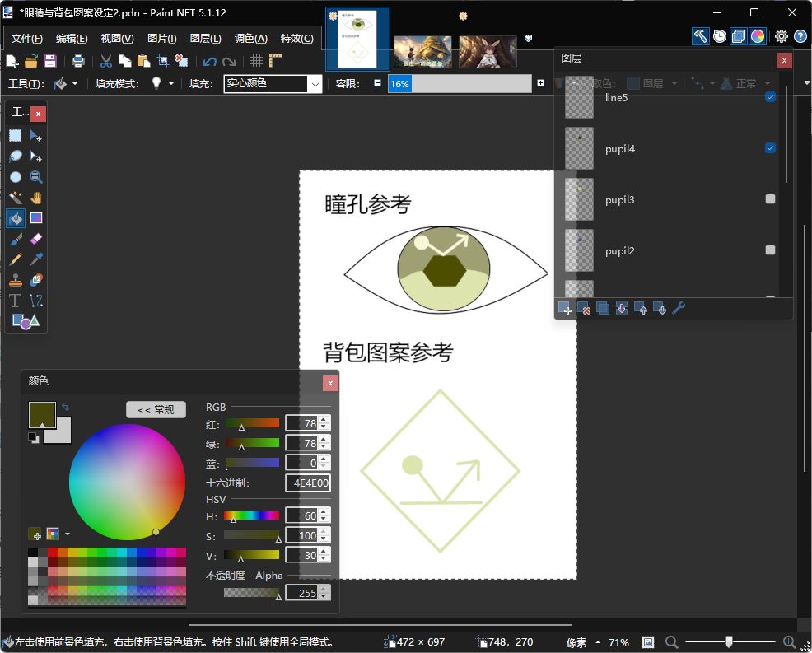Open the 图层(L) menu

(205, 39)
